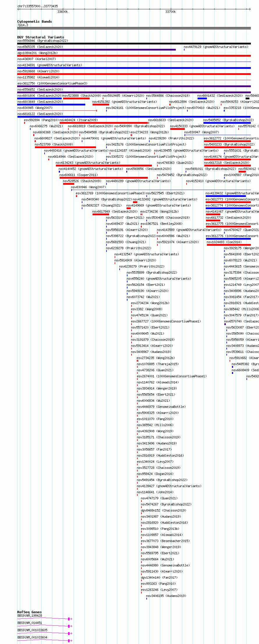Image resolution: width=259 pixels, height=644 pixels.
Task: Click the nsv5918668 (Almarri2020) label
Action: (38, 71)
